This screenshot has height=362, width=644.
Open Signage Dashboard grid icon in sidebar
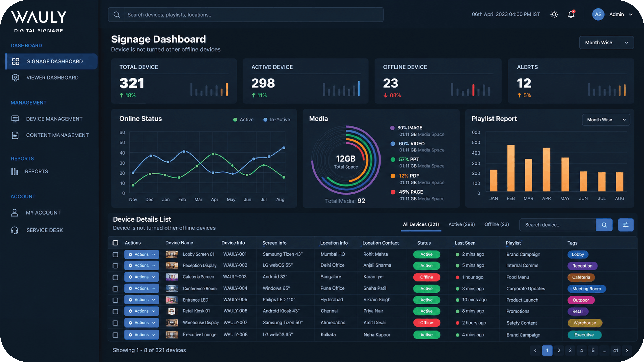tap(16, 61)
